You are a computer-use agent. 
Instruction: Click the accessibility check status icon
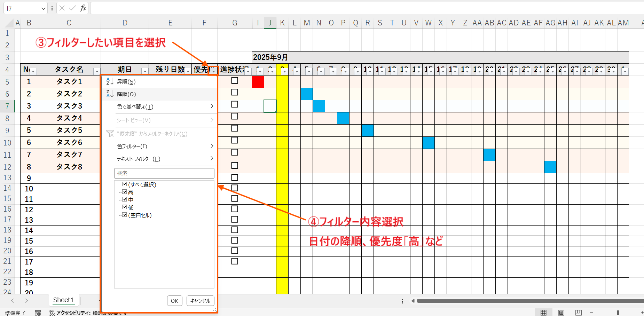click(x=52, y=313)
